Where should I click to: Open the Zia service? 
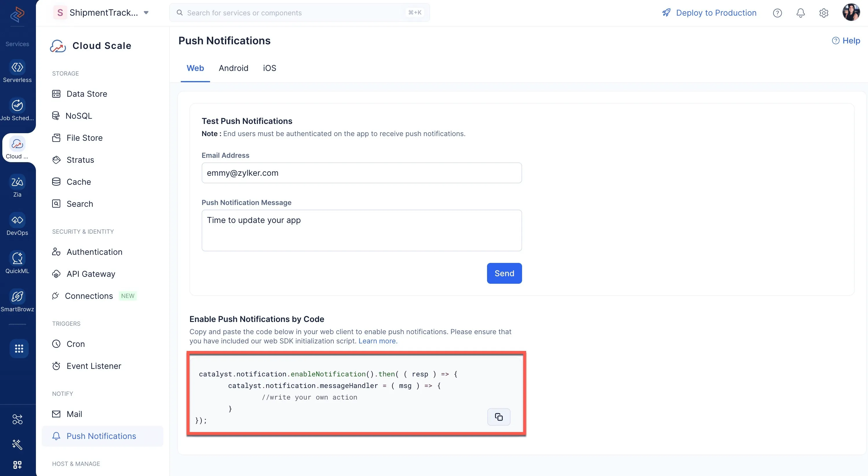[17, 186]
